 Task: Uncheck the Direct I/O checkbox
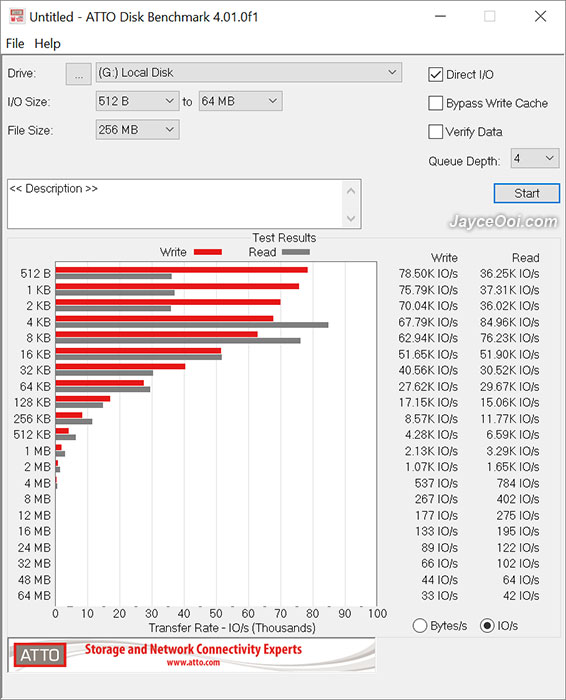click(x=435, y=75)
